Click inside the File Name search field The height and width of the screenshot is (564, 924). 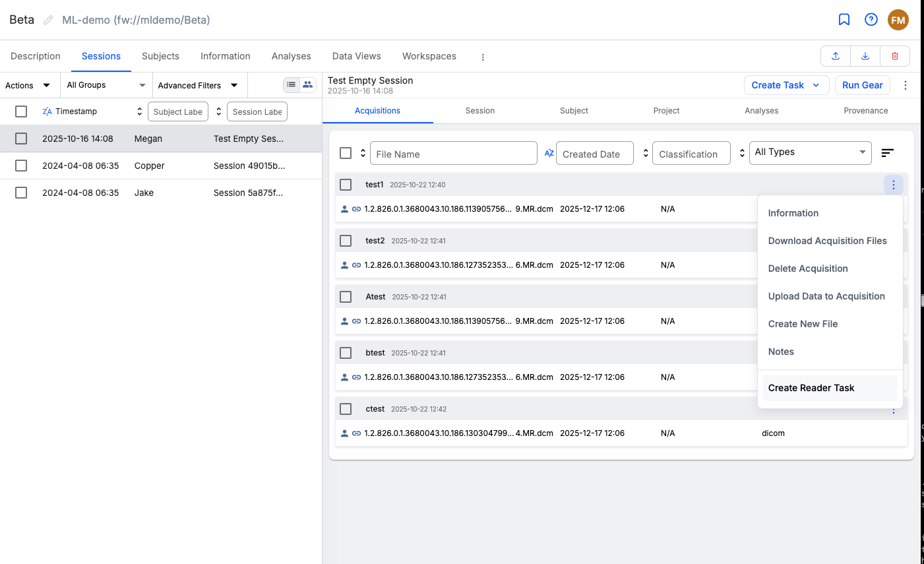click(453, 153)
